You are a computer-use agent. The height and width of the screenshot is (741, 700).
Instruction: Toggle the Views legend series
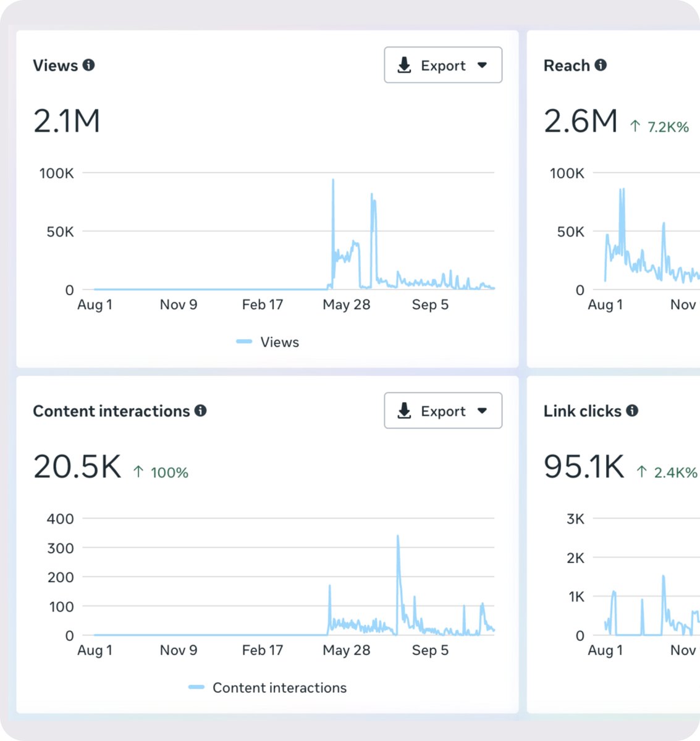[x=268, y=341]
